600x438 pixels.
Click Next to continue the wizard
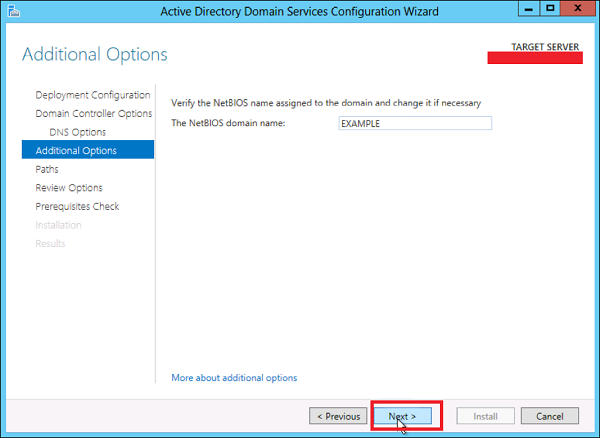[402, 415]
